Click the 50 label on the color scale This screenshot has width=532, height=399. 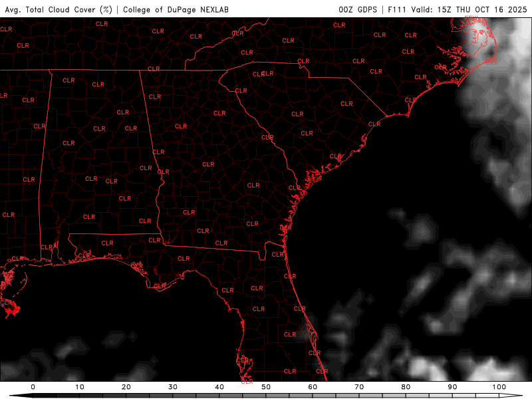(266, 387)
